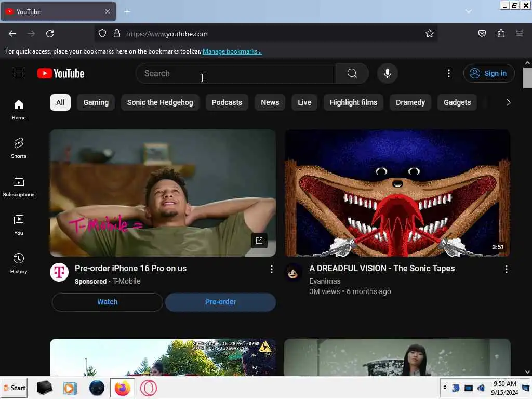532x399 pixels.
Task: Click the system tray volume icon
Action: click(x=481, y=388)
